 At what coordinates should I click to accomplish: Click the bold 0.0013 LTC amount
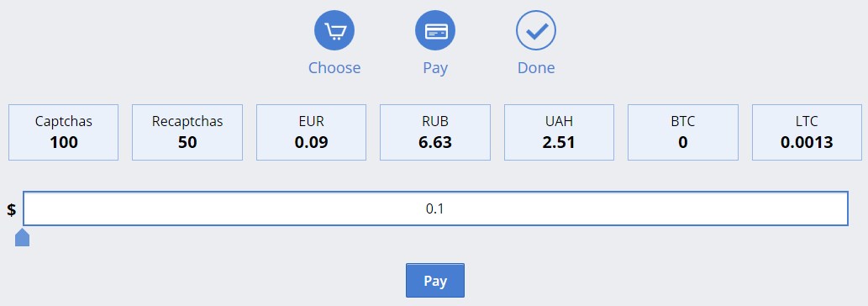(x=808, y=142)
